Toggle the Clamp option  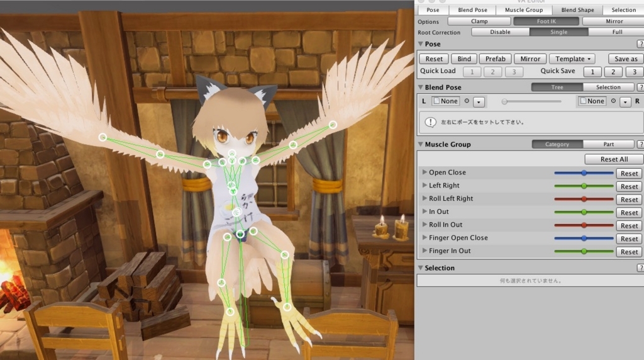tap(479, 21)
